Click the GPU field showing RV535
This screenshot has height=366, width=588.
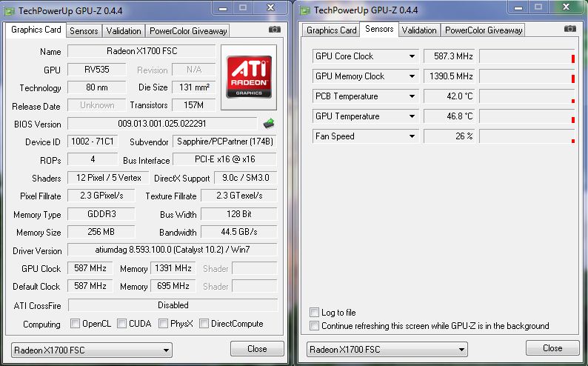(97, 70)
